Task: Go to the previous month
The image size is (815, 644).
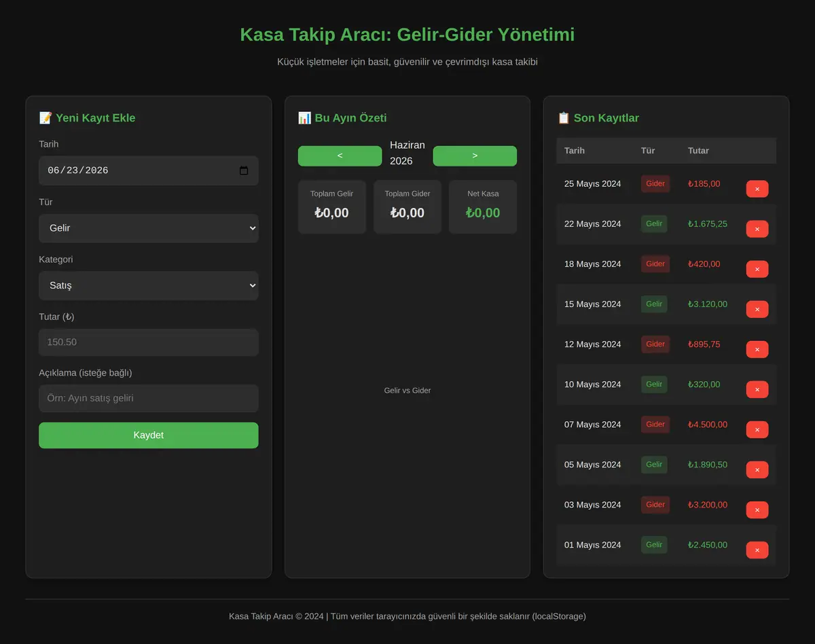Action: coord(340,156)
